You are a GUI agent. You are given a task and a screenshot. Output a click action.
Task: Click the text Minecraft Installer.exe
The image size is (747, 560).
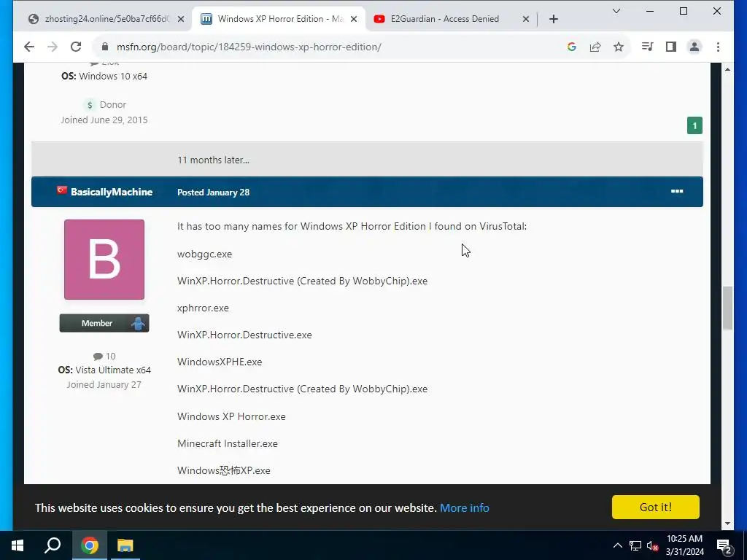pos(228,444)
